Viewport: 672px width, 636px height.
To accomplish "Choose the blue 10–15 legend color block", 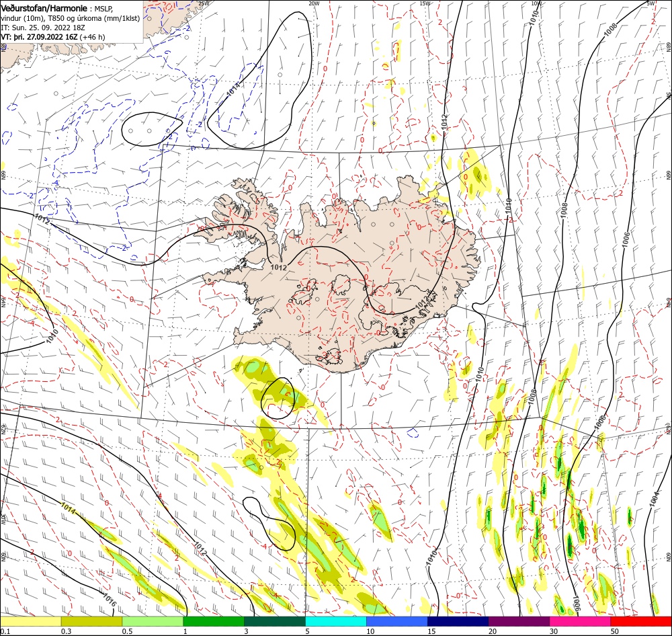I will tap(397, 621).
